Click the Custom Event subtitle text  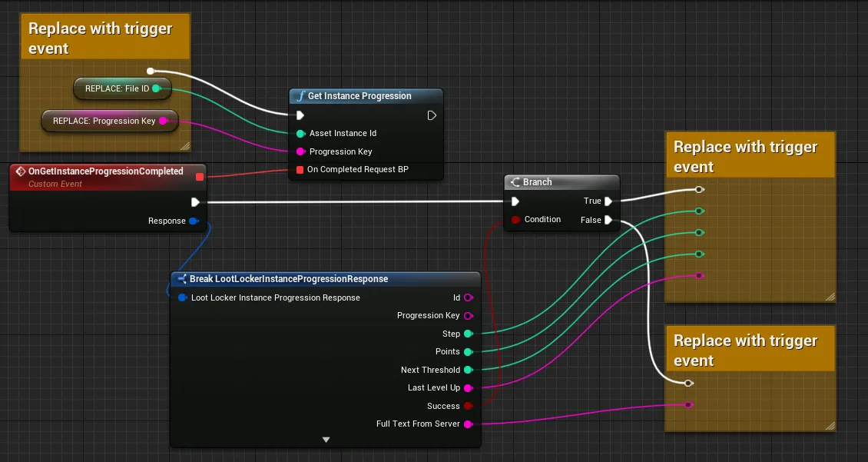coord(55,184)
